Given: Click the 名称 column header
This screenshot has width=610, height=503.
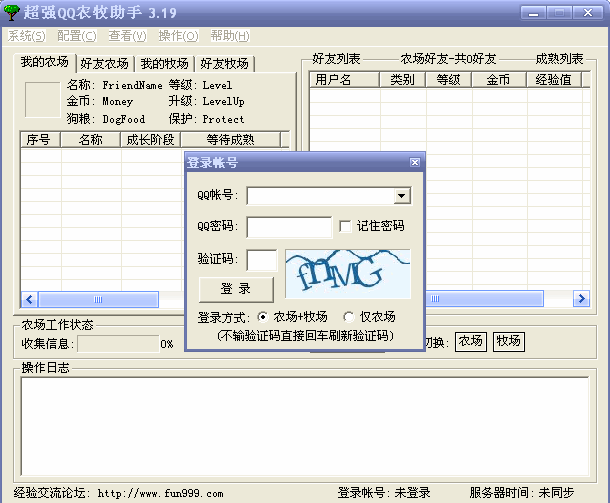Looking at the screenshot, I should (x=91, y=140).
